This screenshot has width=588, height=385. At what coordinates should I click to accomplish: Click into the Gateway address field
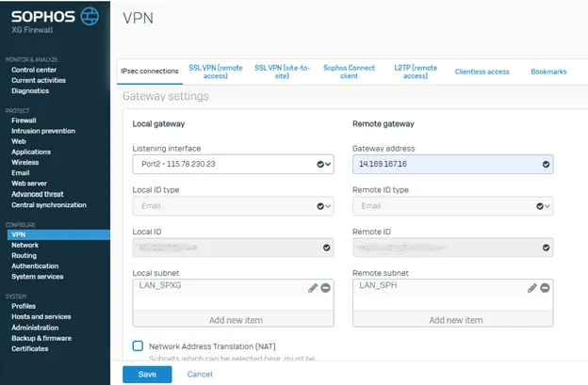pos(443,165)
